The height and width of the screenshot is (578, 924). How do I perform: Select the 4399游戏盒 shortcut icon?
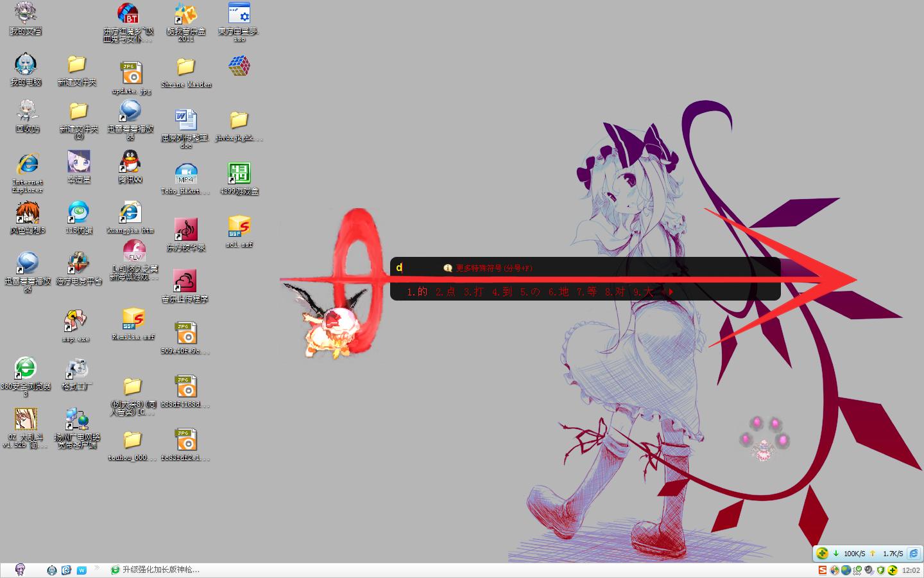coord(239,179)
